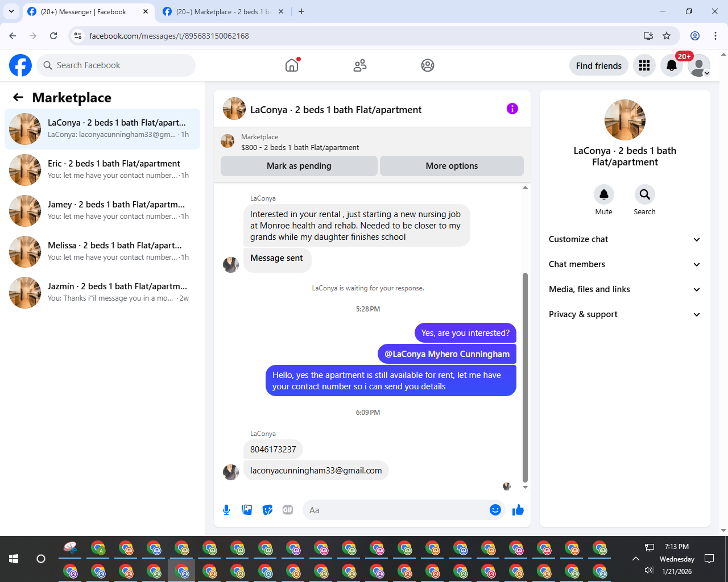Install app icon in address bar
Image resolution: width=728 pixels, height=582 pixels.
click(648, 36)
